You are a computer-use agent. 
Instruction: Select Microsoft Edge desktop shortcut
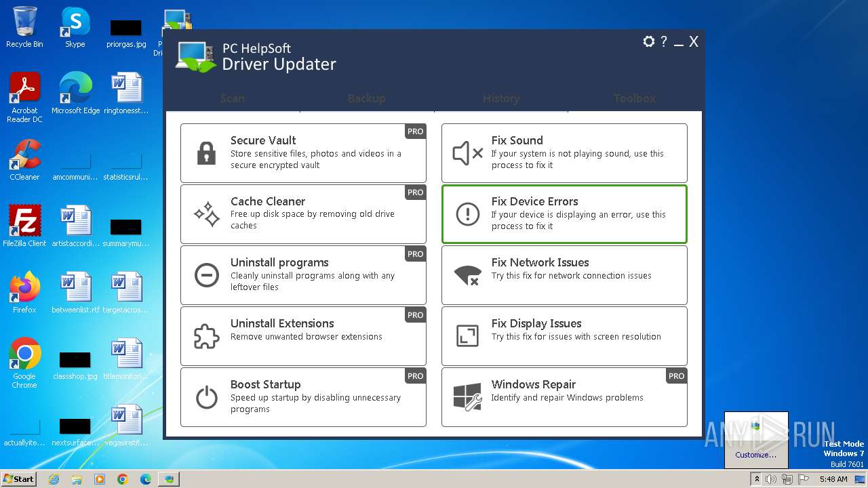[x=75, y=94]
